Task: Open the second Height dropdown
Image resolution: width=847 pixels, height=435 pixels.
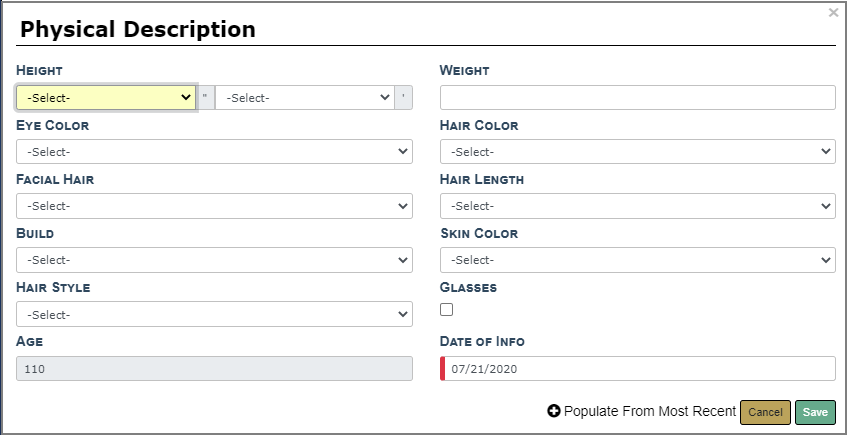Action: 304,97
